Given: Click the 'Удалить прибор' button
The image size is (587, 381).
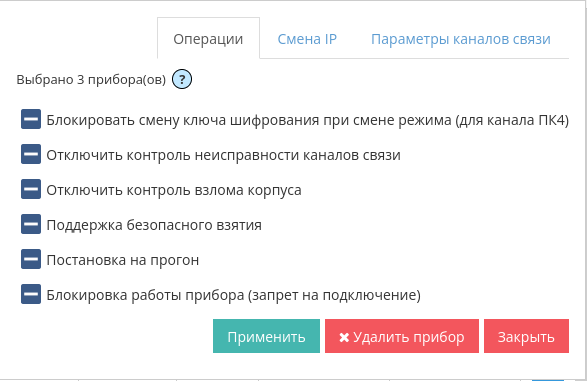Looking at the screenshot, I should pyautogui.click(x=402, y=336).
